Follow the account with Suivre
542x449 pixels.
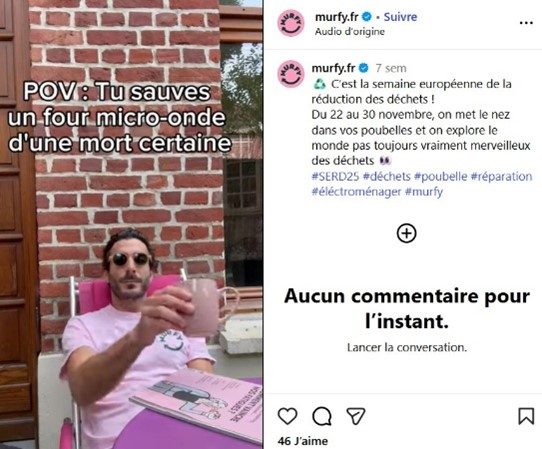400,17
